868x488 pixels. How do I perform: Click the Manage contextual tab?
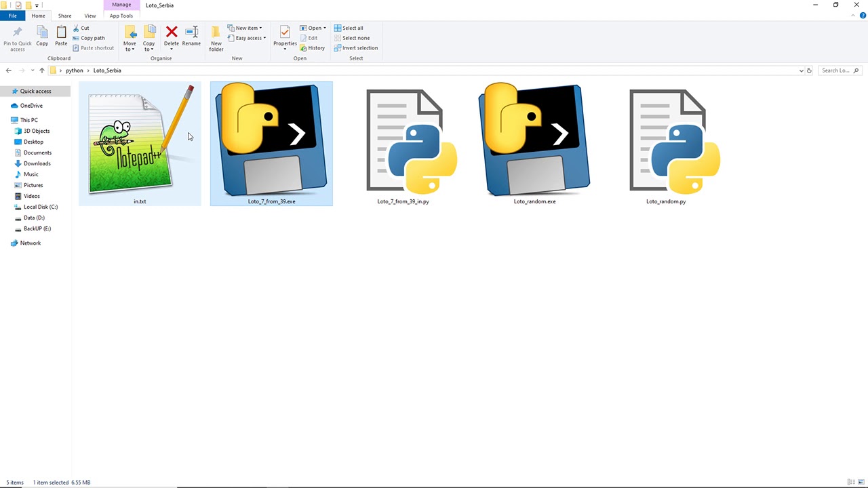[121, 5]
